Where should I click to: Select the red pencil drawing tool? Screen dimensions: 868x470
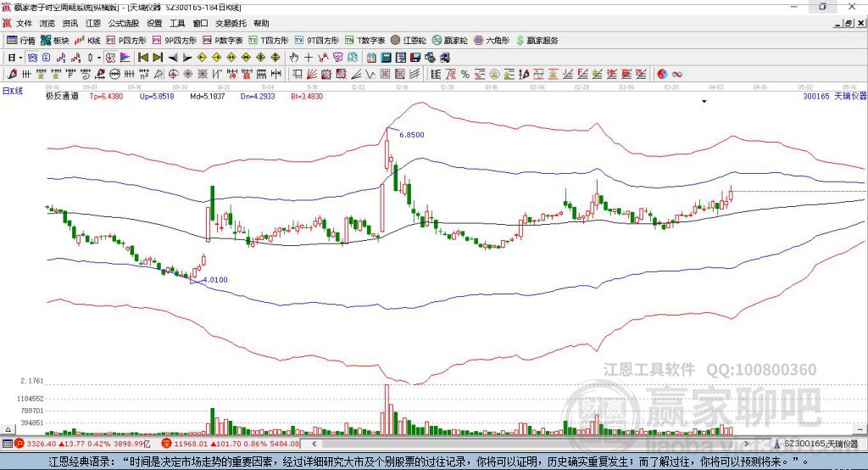click(x=12, y=74)
